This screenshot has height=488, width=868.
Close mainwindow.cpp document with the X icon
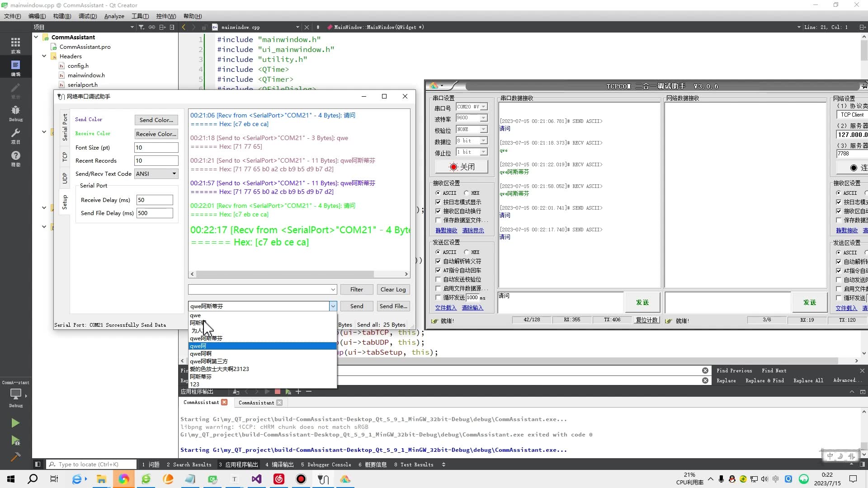pos(307,27)
